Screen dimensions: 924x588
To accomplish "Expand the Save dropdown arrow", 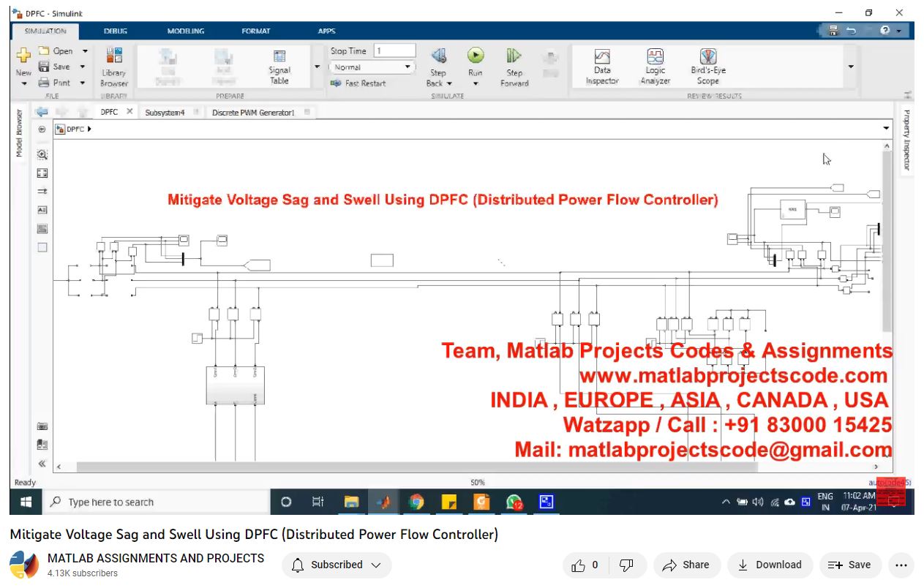I will (83, 67).
